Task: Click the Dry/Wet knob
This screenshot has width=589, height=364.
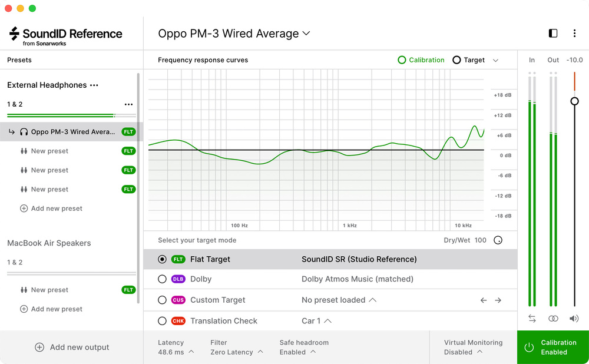Action: tap(498, 240)
